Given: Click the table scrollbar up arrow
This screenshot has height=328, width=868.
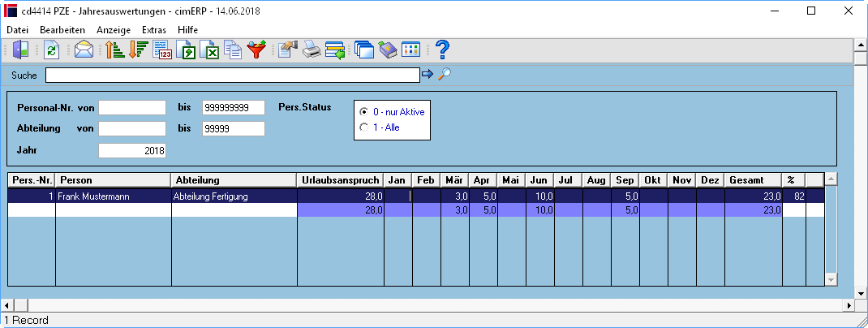Looking at the screenshot, I should (x=831, y=179).
